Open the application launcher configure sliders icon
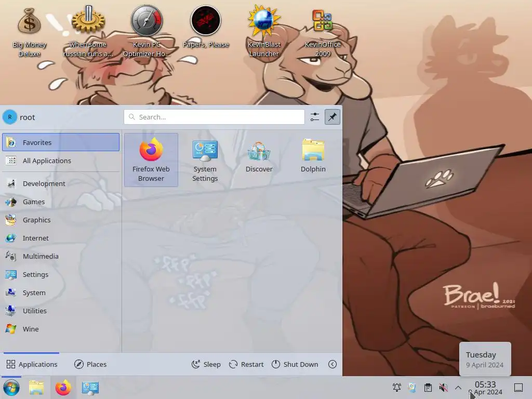 click(x=314, y=117)
